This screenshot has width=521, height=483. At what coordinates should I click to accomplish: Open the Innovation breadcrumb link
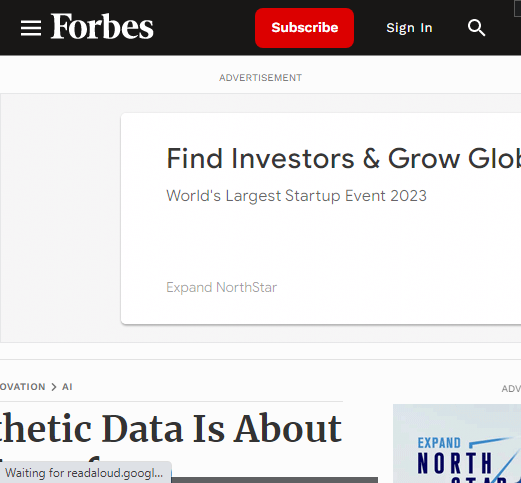22,387
